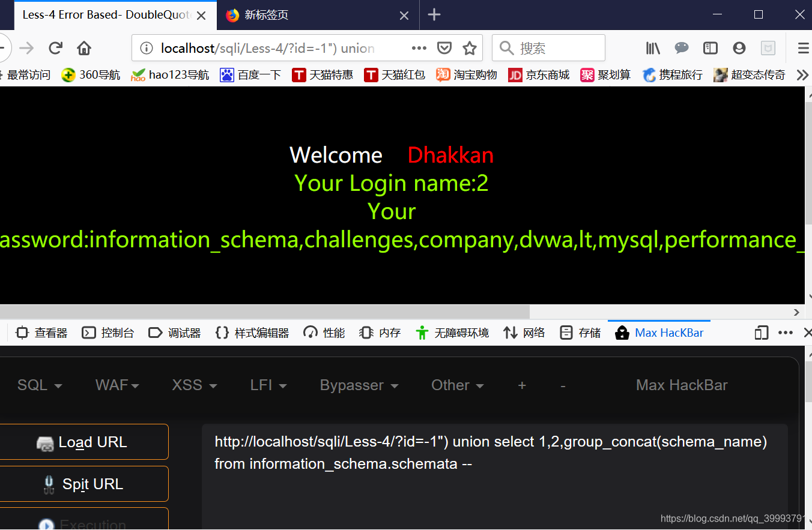Image resolution: width=812 pixels, height=530 pixels.
Task: Toggle the sidebar view
Action: tap(710, 48)
